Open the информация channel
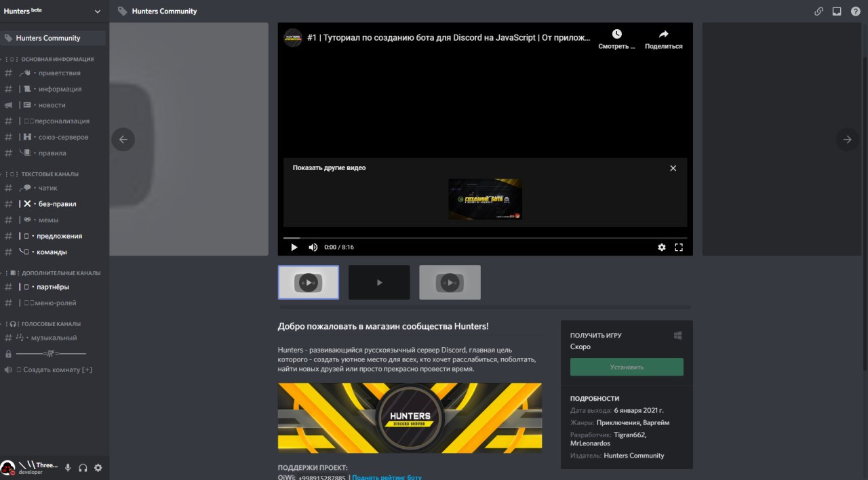868x480 pixels. coord(54,89)
